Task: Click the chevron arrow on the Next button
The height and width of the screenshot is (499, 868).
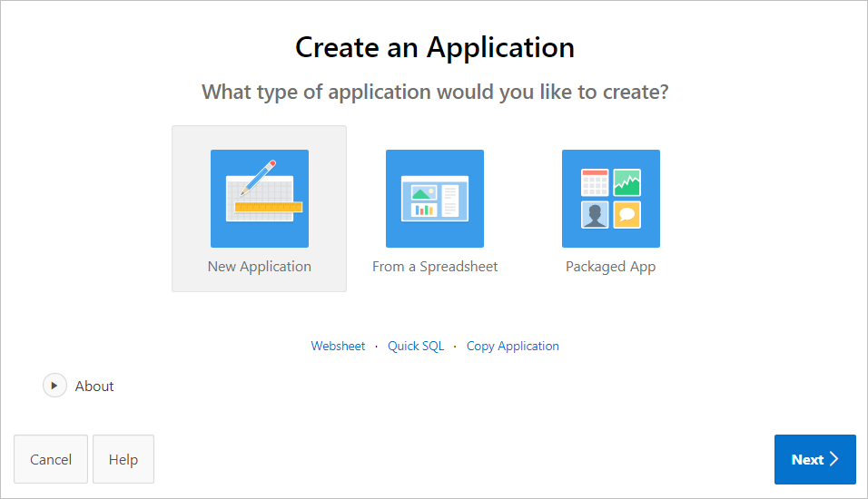Action: (834, 459)
